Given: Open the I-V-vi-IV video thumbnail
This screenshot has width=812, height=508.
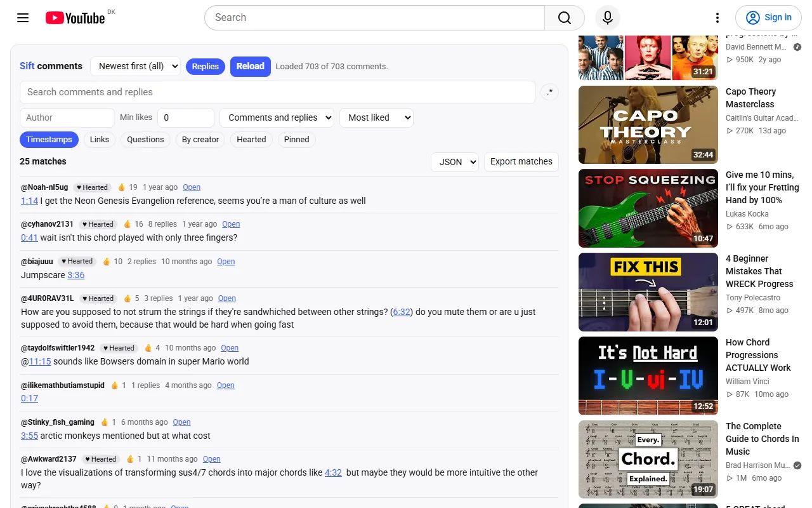Looking at the screenshot, I should (648, 376).
